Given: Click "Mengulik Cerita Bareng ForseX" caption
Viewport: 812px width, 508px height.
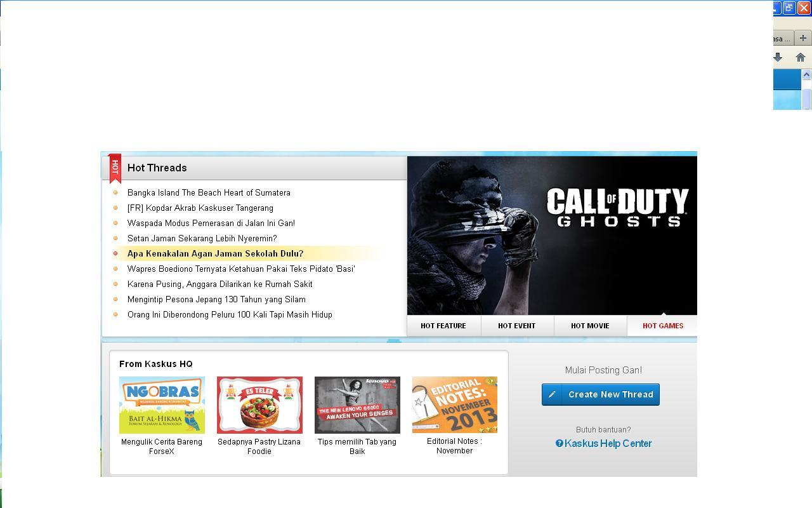Looking at the screenshot, I should [x=162, y=446].
